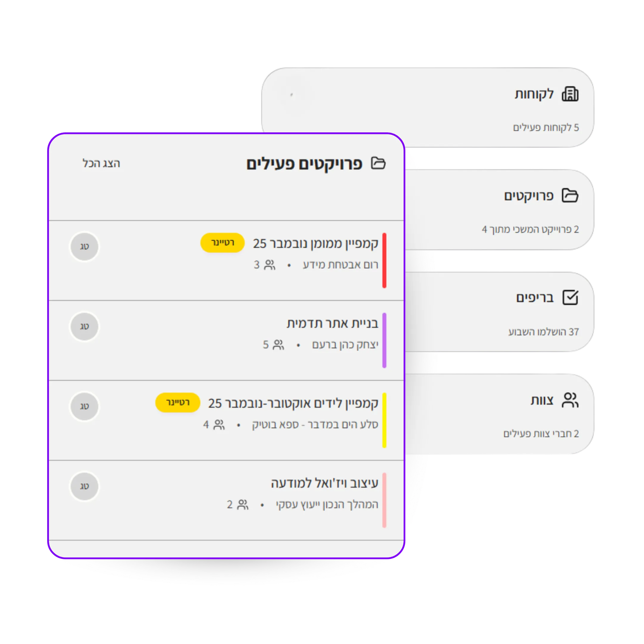
Task: Click the avatar circle on קמפיין ממומן row
Action: 84,247
